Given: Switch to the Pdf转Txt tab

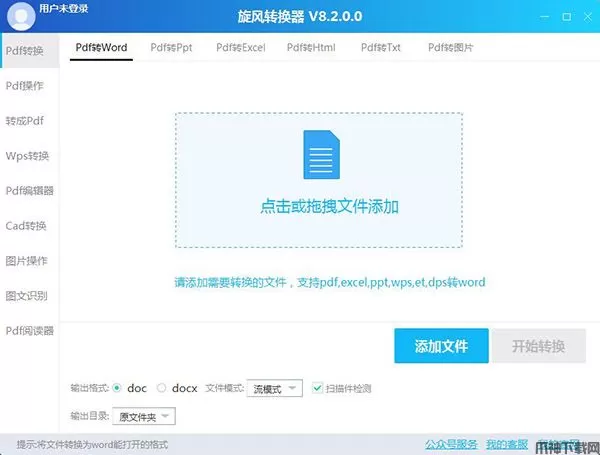Looking at the screenshot, I should (381, 47).
